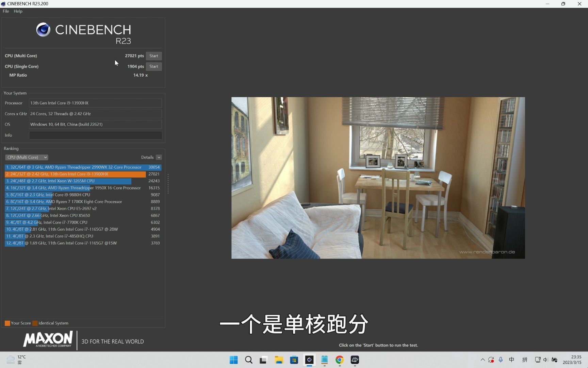Open File Explorer from the taskbar

point(279,360)
